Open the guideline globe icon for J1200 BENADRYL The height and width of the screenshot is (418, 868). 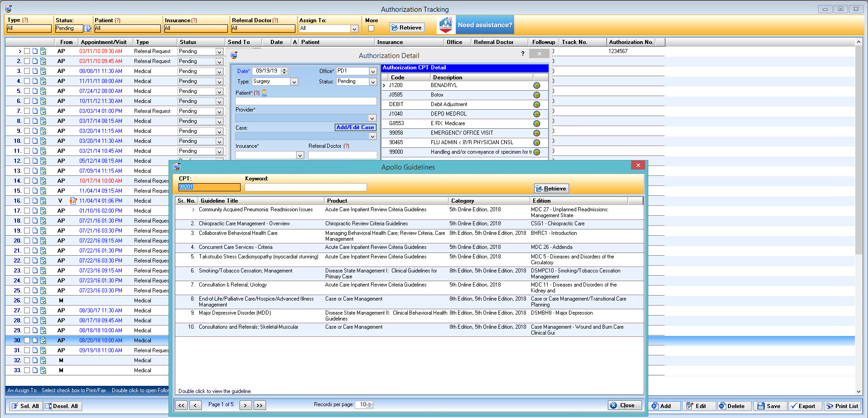tap(536, 86)
